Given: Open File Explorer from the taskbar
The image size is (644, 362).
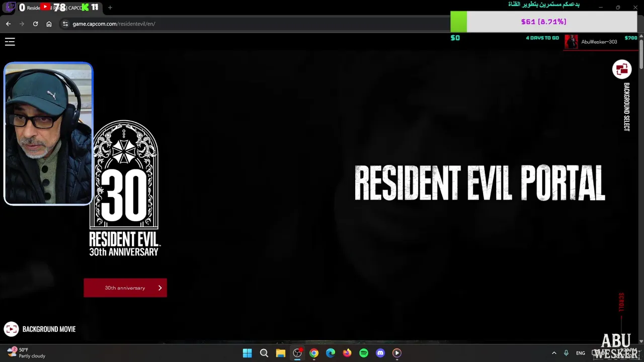Looking at the screenshot, I should pyautogui.click(x=280, y=353).
